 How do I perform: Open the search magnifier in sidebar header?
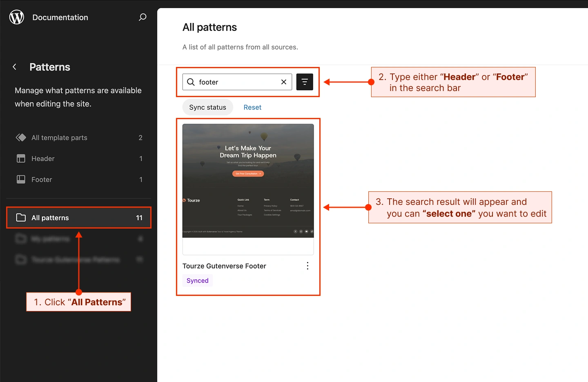tap(143, 17)
